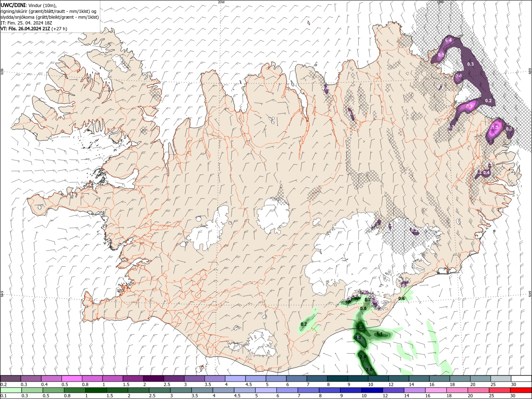Click the dark teal snow swatch between 8 and 9

(337, 379)
